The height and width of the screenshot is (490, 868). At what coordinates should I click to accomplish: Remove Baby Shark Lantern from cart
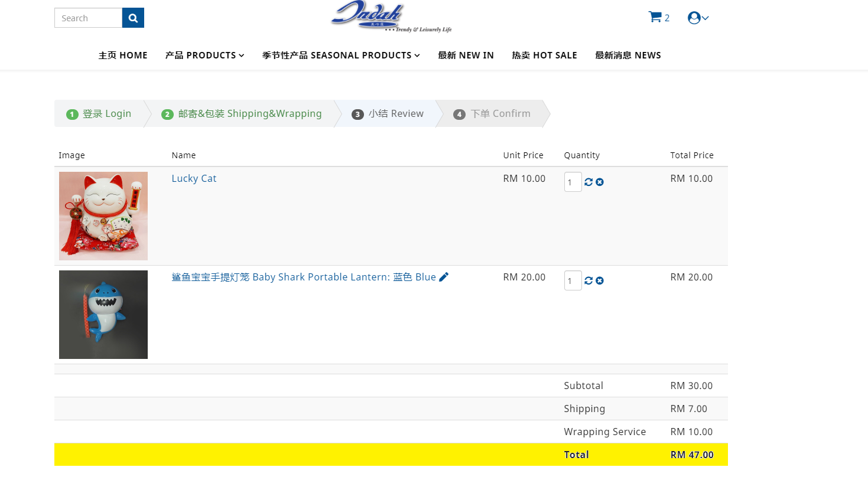600,280
